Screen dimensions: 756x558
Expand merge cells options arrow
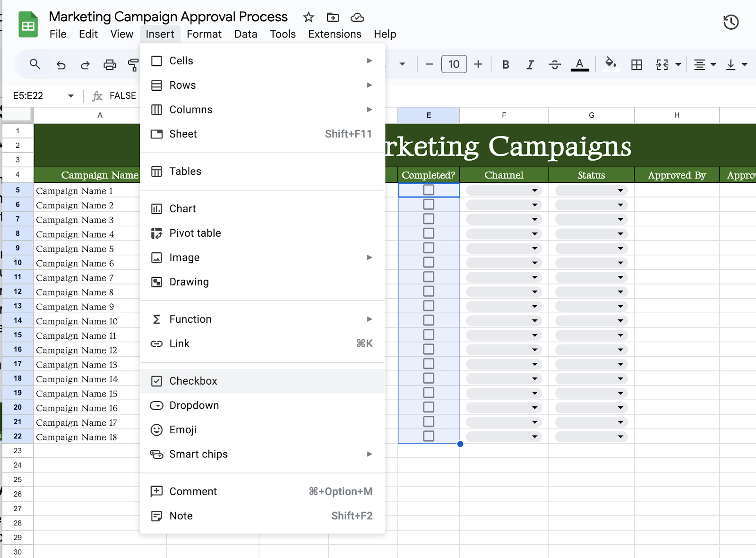click(678, 65)
